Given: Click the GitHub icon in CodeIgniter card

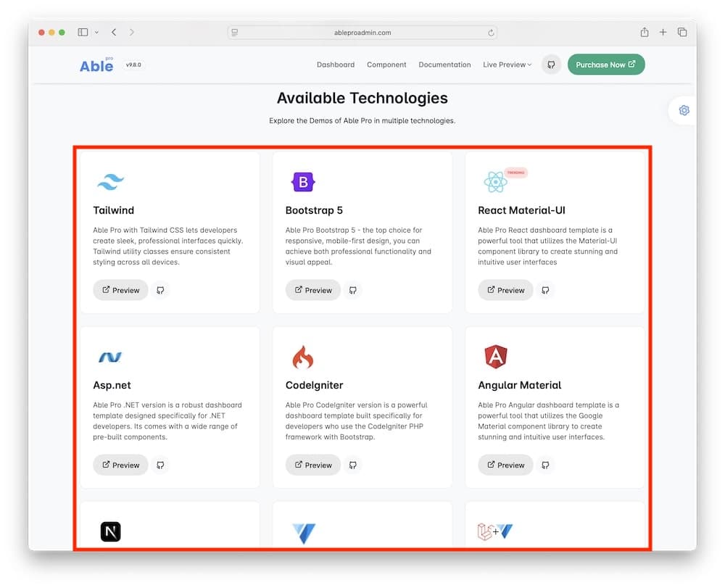Looking at the screenshot, I should (x=353, y=465).
